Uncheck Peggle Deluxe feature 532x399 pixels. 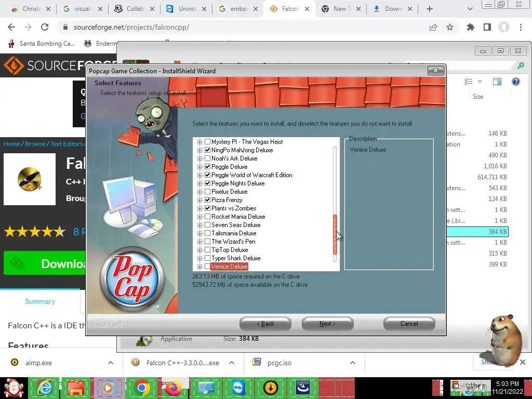click(x=208, y=167)
